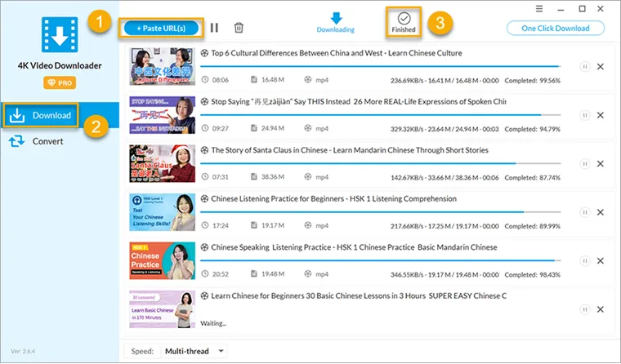Pause the Chinese Listening Practice for Beginners download
Viewport: 621px width, 364px height.
[584, 212]
